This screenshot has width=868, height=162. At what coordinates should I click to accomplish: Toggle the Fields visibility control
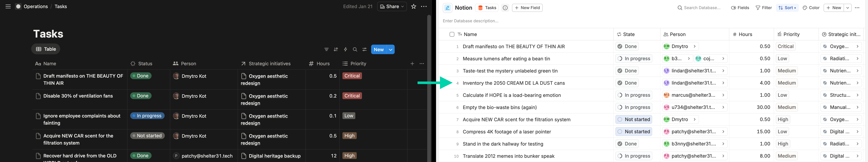click(740, 8)
